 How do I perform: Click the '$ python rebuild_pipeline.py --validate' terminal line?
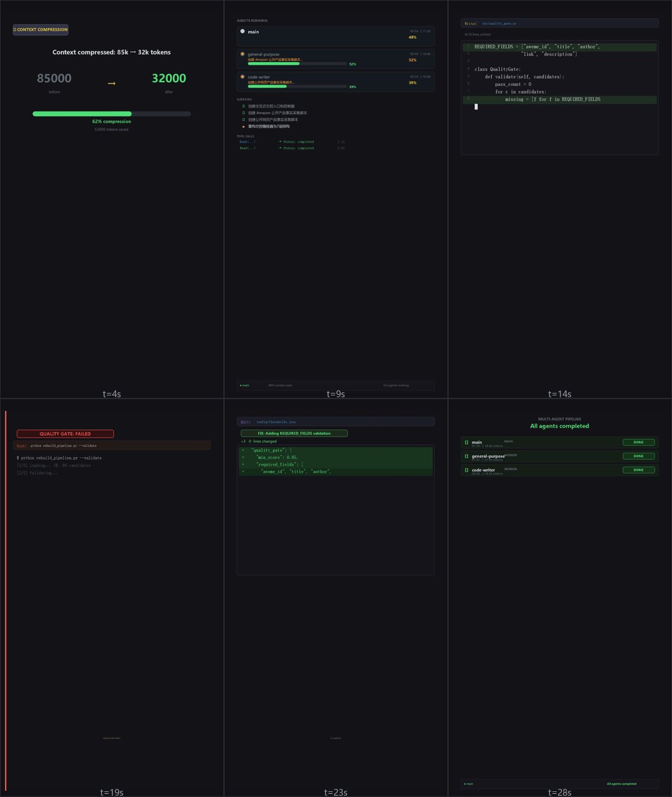click(x=59, y=458)
